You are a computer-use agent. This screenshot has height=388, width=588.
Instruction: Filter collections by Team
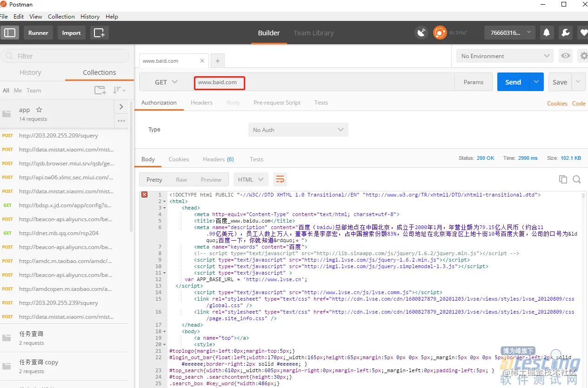pos(33,90)
